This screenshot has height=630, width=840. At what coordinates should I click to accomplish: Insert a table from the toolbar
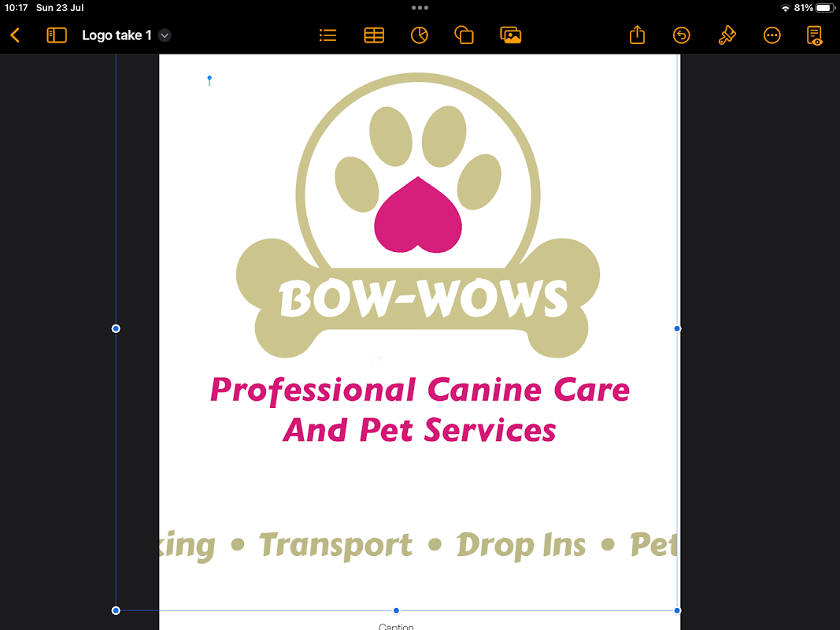(374, 35)
